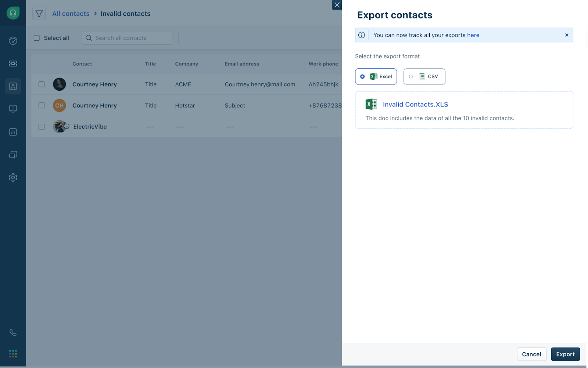Close the Export contacts panel

(x=337, y=5)
